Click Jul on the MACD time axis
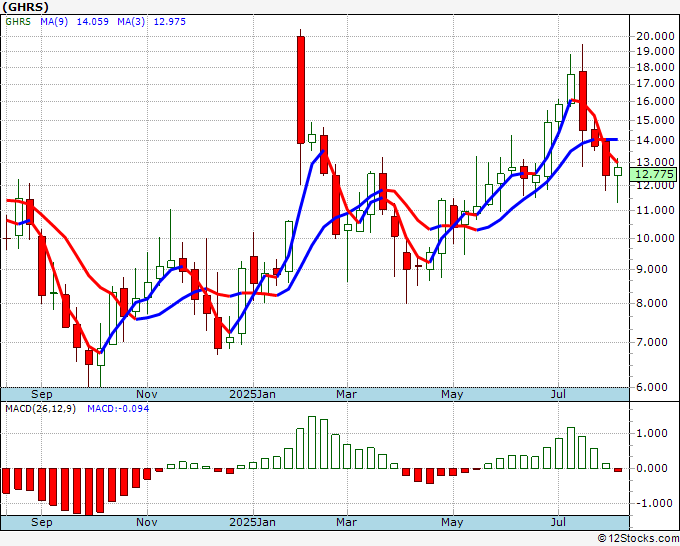Image resolution: width=680 pixels, height=546 pixels. 558,522
